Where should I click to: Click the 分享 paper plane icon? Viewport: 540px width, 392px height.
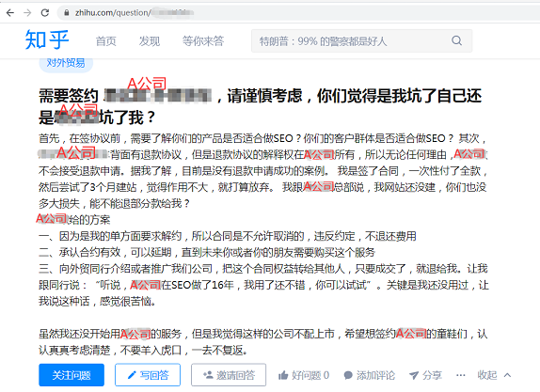pyautogui.click(x=414, y=375)
